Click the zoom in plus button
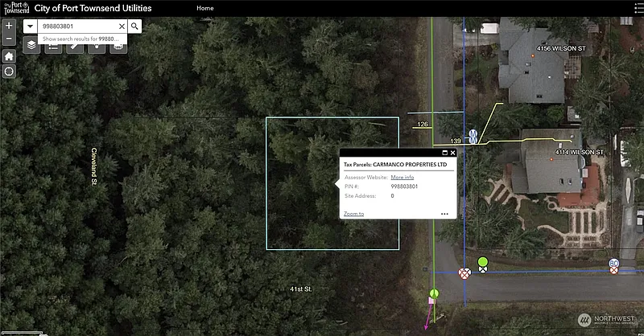The width and height of the screenshot is (644, 336). click(x=9, y=26)
